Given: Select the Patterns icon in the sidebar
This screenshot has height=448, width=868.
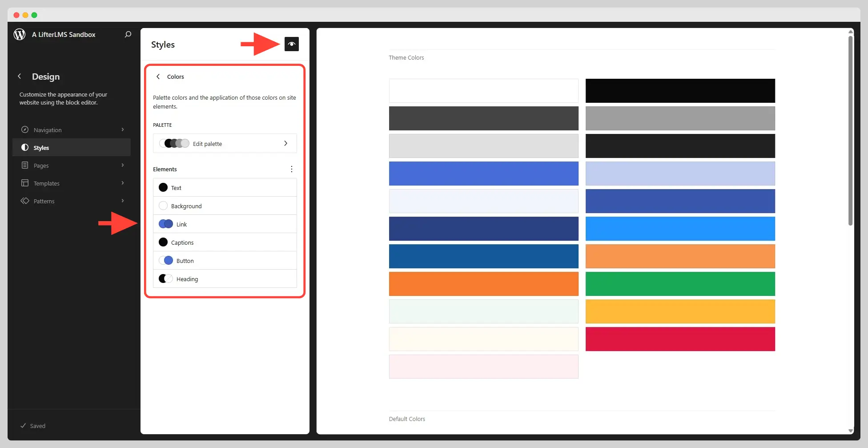Looking at the screenshot, I should click(25, 201).
